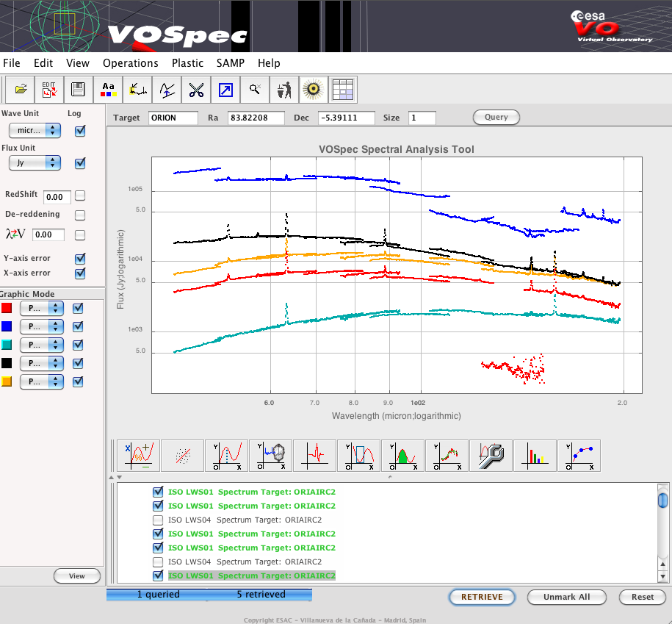Open the Aa color and font settings

click(108, 90)
